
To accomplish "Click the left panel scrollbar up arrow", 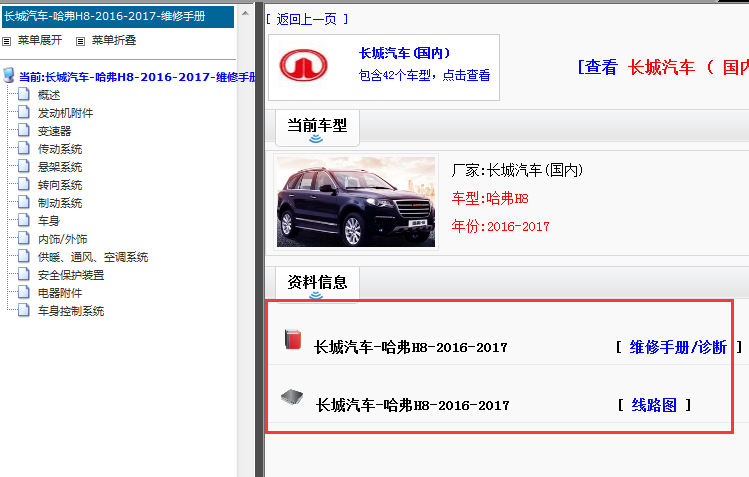I will coord(245,13).
